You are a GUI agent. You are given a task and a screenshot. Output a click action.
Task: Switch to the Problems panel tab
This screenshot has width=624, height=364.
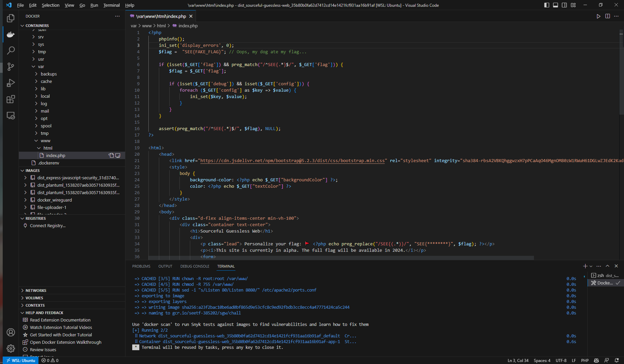pos(141,266)
